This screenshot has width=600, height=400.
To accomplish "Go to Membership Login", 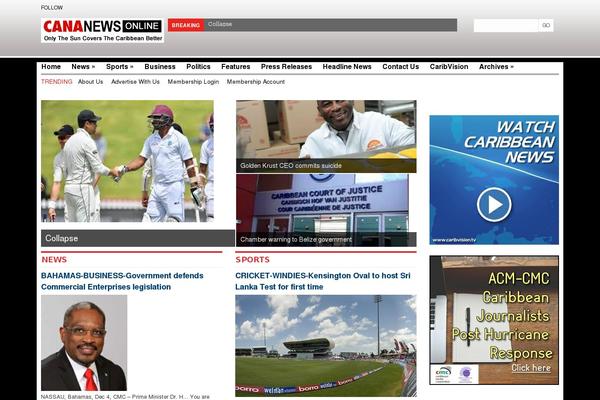I will [x=193, y=82].
